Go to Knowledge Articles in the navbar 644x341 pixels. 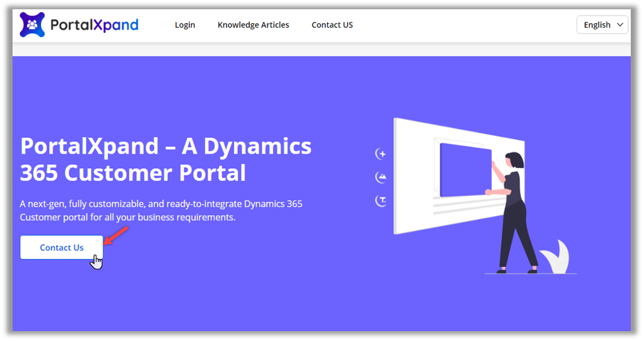[x=253, y=25]
